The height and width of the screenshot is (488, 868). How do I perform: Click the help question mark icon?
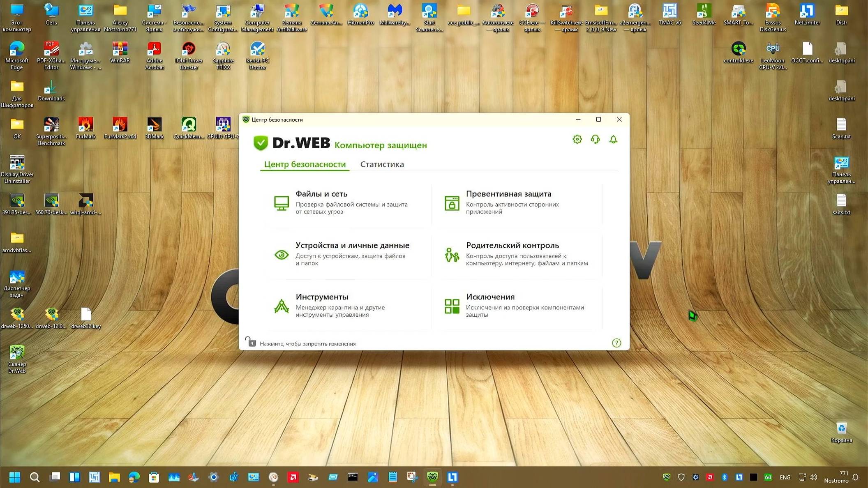(616, 343)
